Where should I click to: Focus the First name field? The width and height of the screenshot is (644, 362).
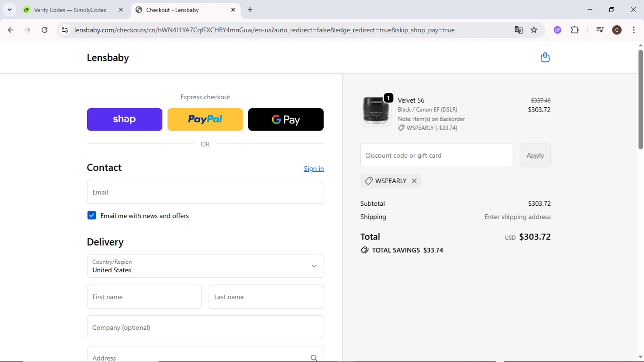(x=144, y=297)
